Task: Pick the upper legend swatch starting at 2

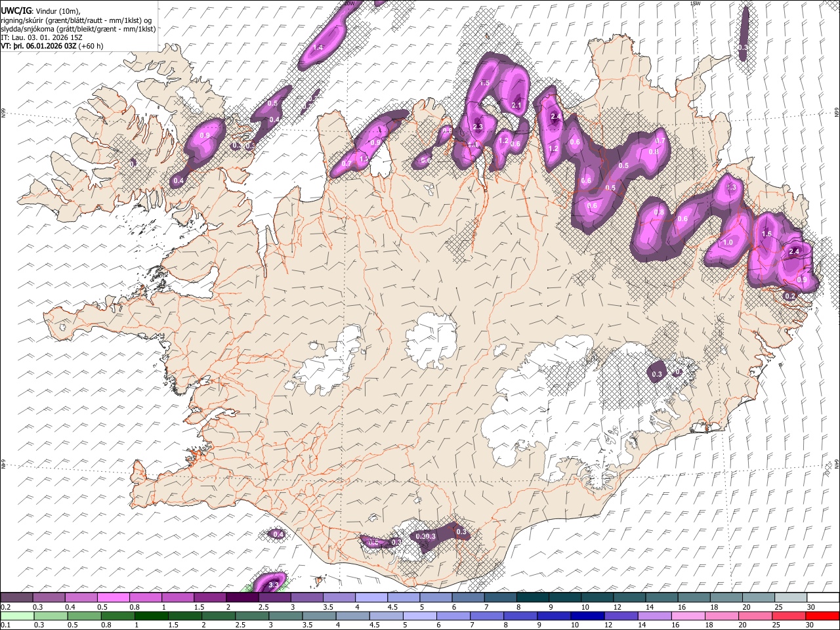Action: pyautogui.click(x=242, y=598)
